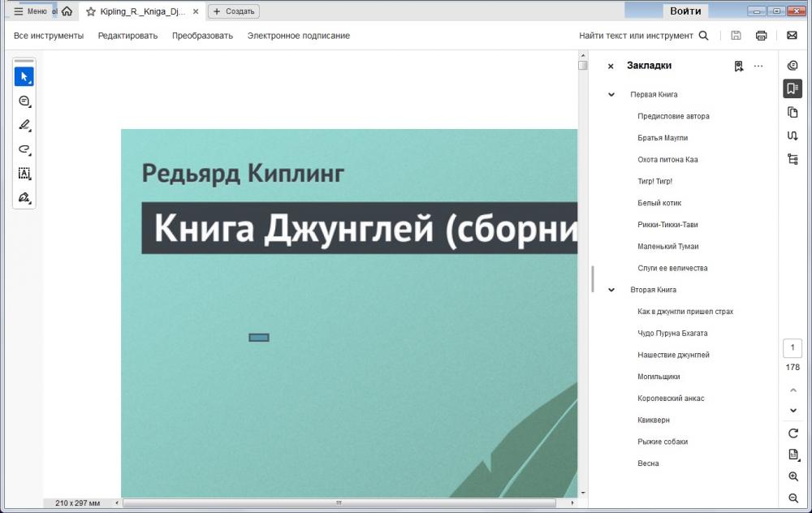Toggle the bookmarks panel button in sidebar
This screenshot has width=812, height=513.
[x=793, y=88]
